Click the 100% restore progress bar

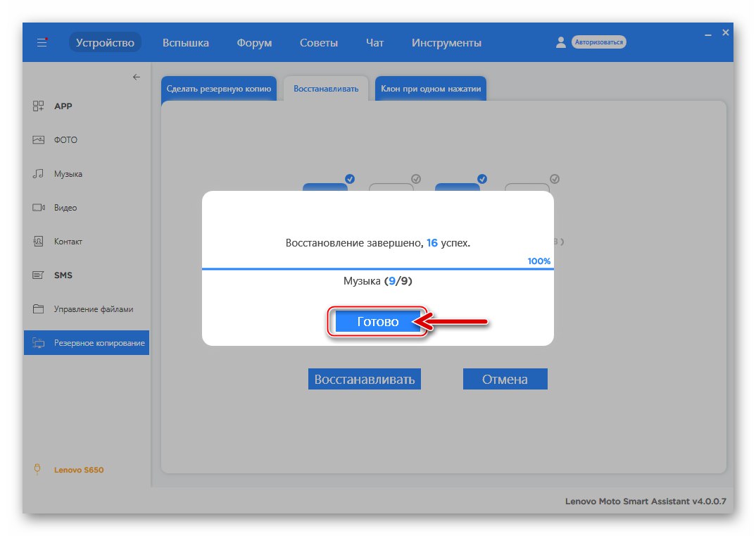tap(377, 268)
